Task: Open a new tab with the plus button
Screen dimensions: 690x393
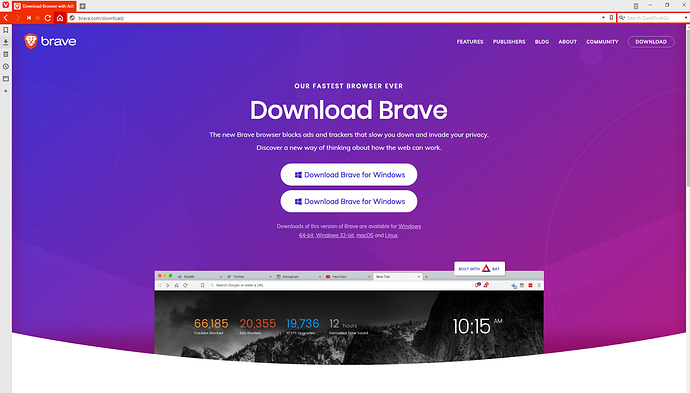Action: click(x=82, y=6)
